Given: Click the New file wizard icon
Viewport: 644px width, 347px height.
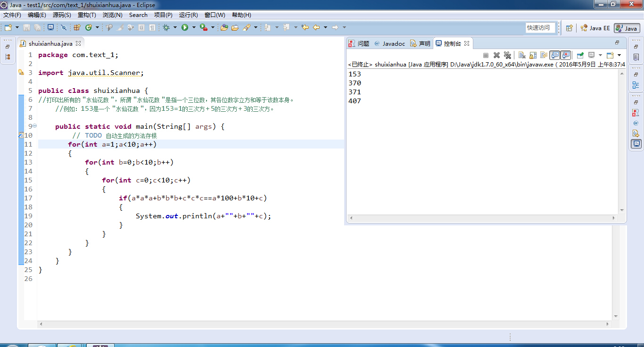Looking at the screenshot, I should (8, 27).
